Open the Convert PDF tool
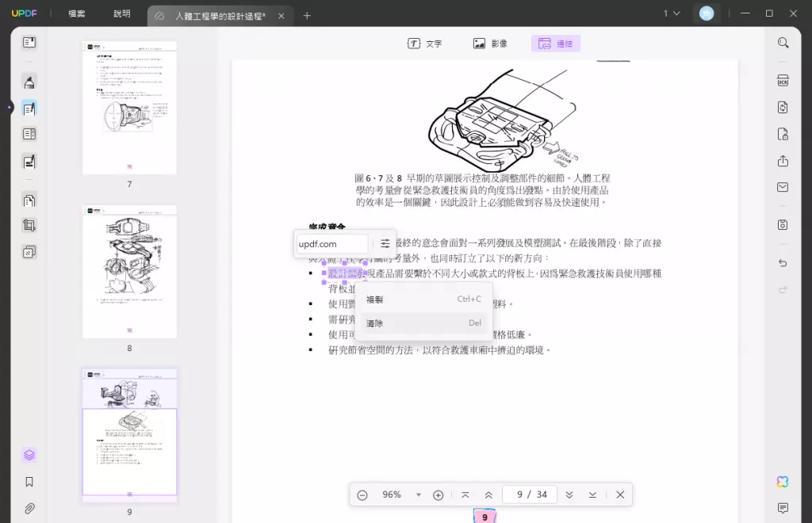Image resolution: width=812 pixels, height=523 pixels. tap(783, 108)
